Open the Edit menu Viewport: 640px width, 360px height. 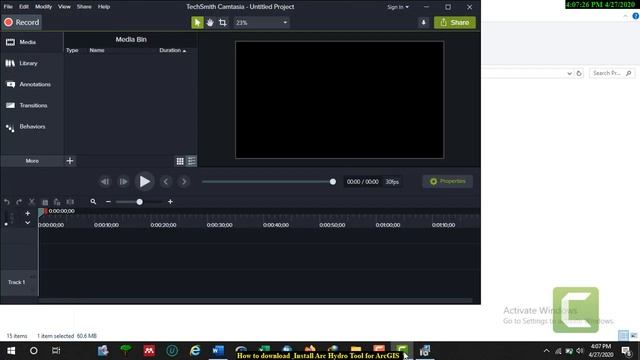[x=24, y=7]
